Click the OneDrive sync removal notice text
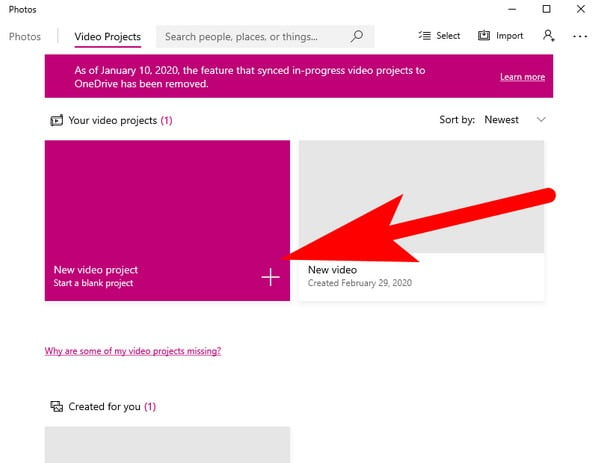The image size is (593, 463). pyautogui.click(x=250, y=77)
